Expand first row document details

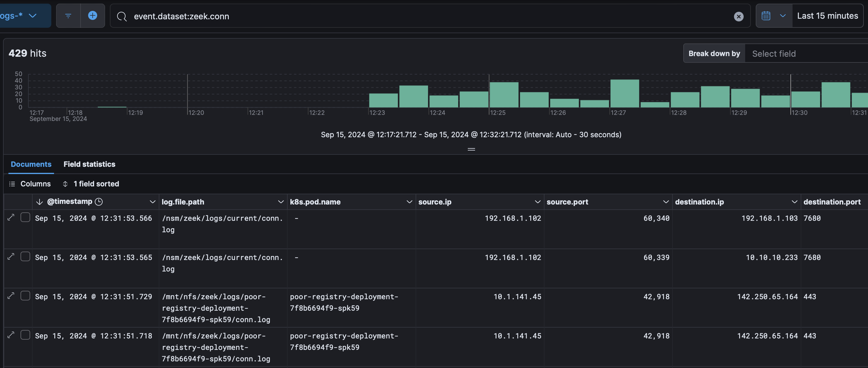coord(11,217)
